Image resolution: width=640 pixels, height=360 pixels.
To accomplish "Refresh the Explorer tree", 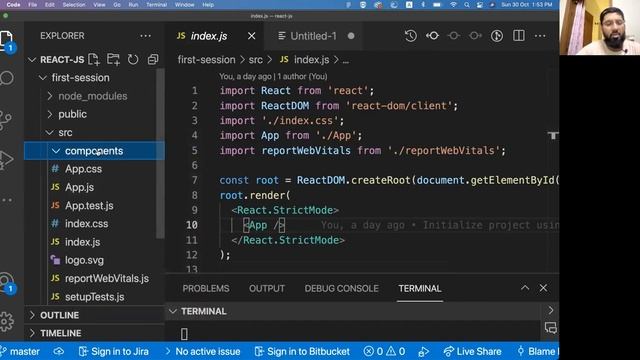I will coord(133,60).
